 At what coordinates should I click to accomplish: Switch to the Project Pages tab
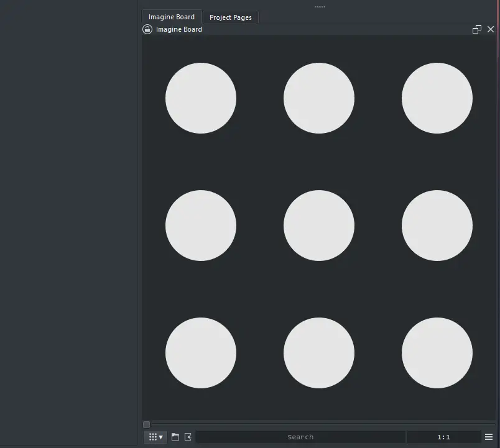click(x=230, y=17)
